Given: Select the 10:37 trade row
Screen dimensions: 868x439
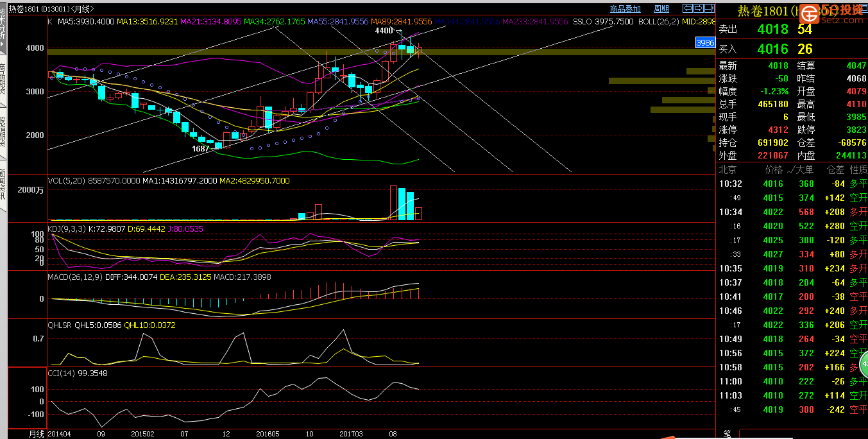Looking at the screenshot, I should point(792,282).
